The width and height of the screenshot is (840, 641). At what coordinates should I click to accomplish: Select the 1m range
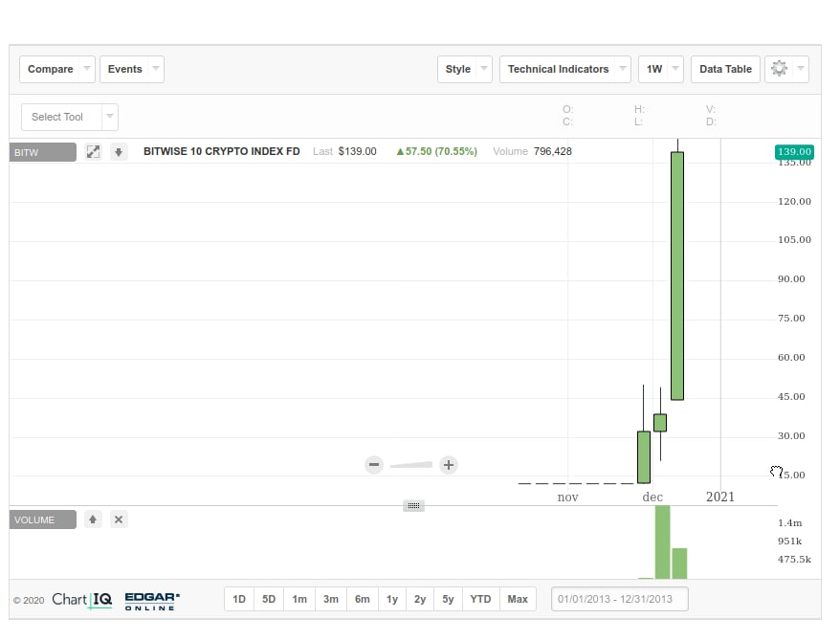point(299,599)
